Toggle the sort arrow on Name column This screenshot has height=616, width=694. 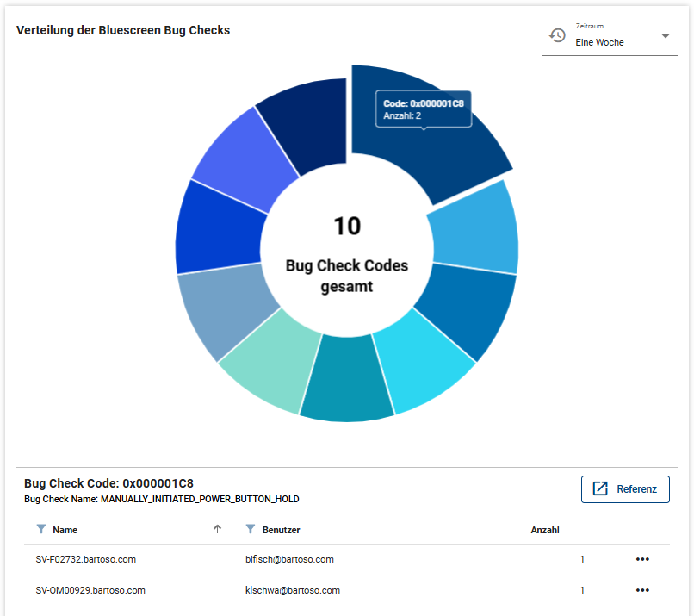pyautogui.click(x=217, y=529)
